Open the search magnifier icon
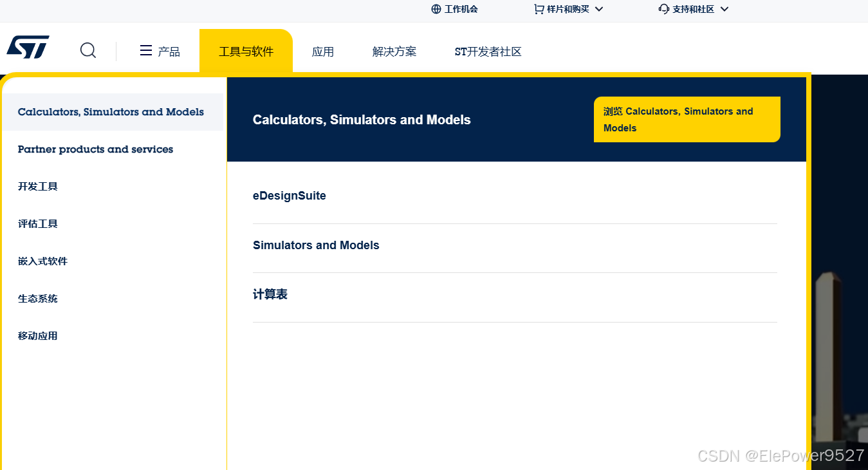The image size is (868, 470). 88,50
